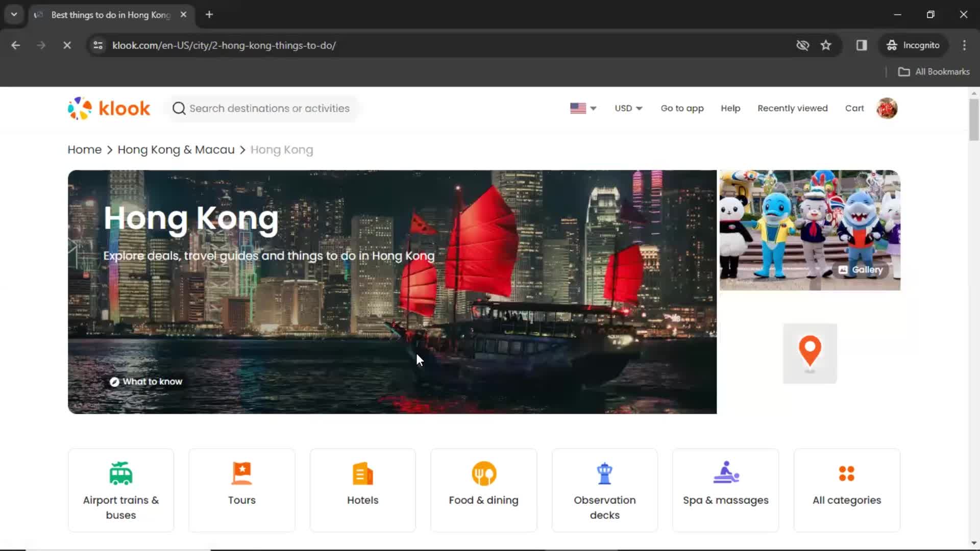Click the Hotels category icon

(x=363, y=473)
